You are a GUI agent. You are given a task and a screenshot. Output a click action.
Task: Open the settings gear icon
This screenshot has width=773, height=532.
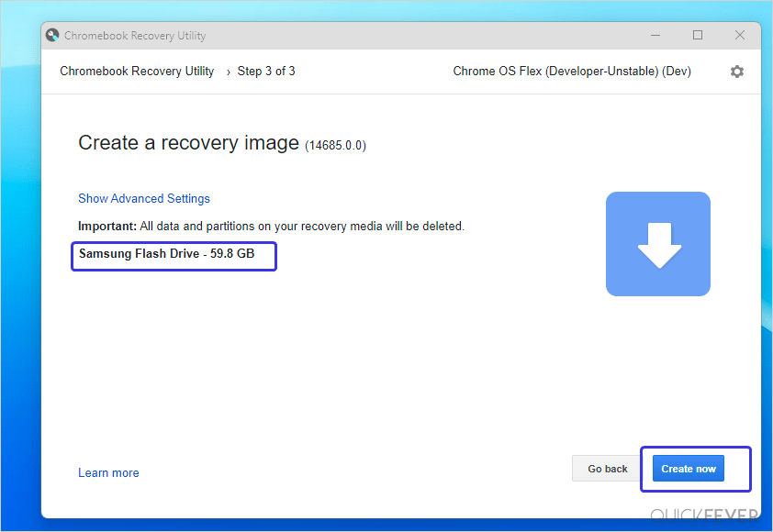pos(736,72)
